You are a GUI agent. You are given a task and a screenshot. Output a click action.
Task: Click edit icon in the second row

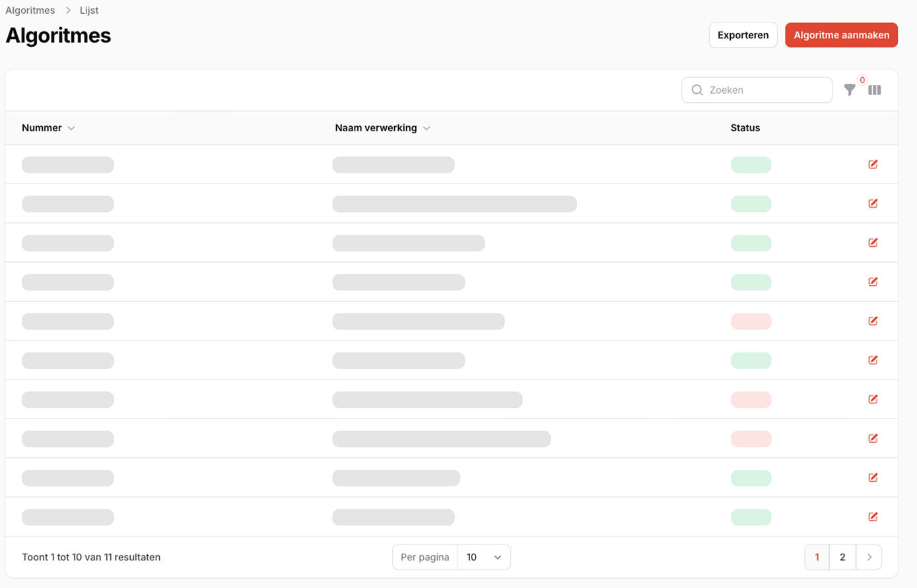[873, 203]
